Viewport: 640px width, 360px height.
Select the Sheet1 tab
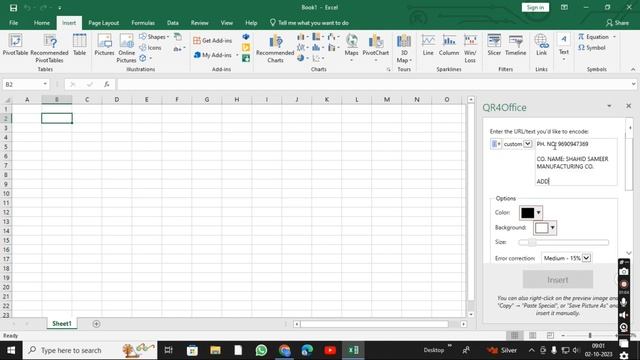(62, 323)
